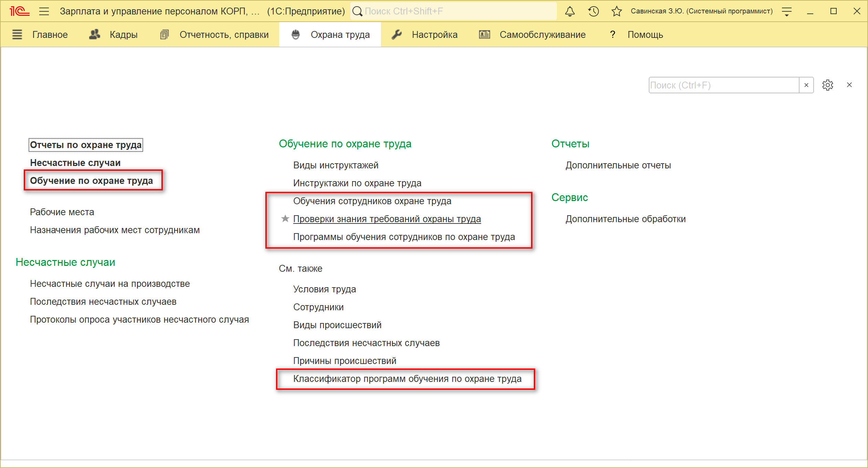Open Проверки знания требований охраны труда
This screenshot has height=468, width=868.
[x=387, y=219]
